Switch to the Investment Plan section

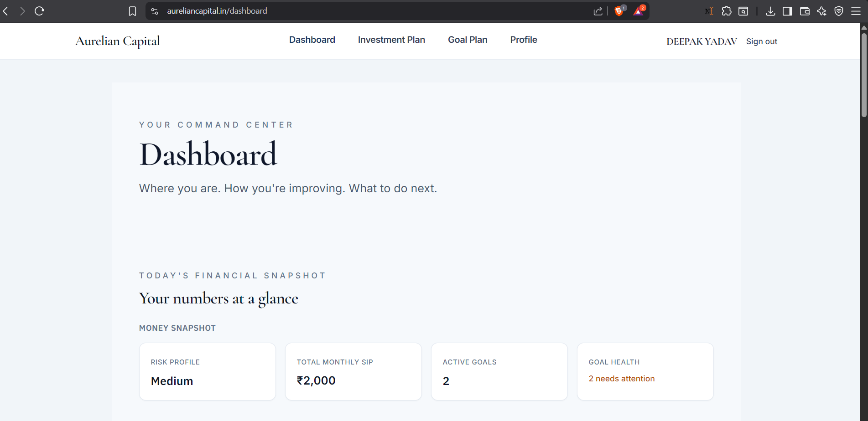(x=391, y=40)
